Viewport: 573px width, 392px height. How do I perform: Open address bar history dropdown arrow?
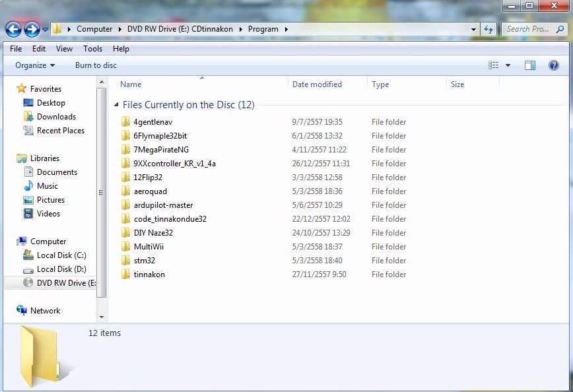(474, 30)
